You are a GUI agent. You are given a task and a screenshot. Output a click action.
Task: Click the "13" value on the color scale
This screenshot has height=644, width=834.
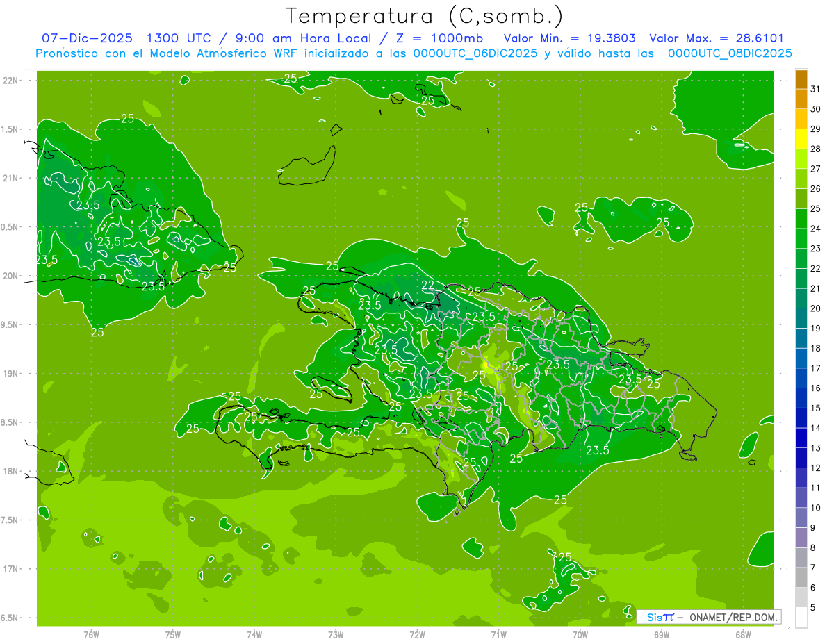(x=816, y=448)
